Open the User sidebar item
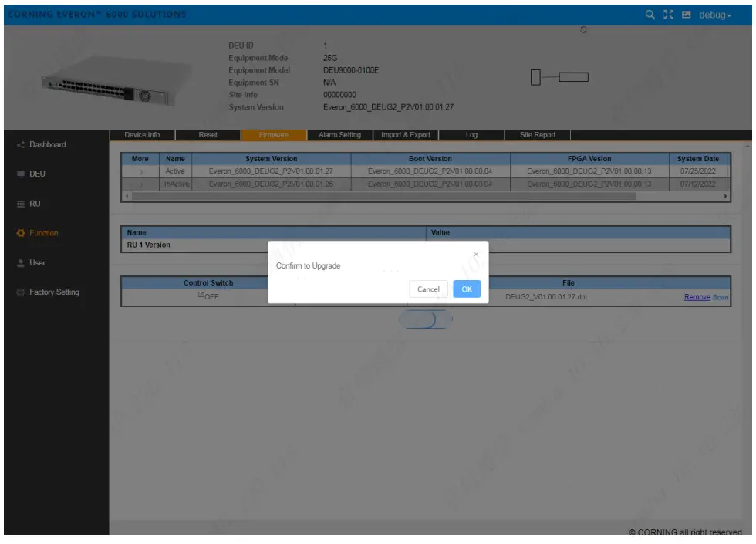The height and width of the screenshot is (544, 756). pos(37,263)
